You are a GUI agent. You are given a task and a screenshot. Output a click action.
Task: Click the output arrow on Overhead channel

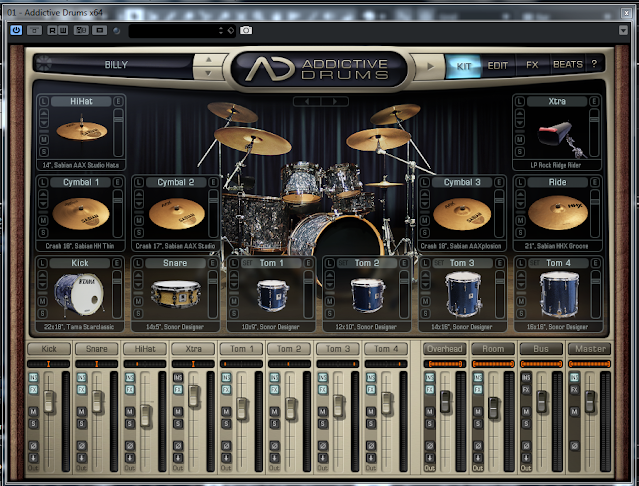(430, 457)
